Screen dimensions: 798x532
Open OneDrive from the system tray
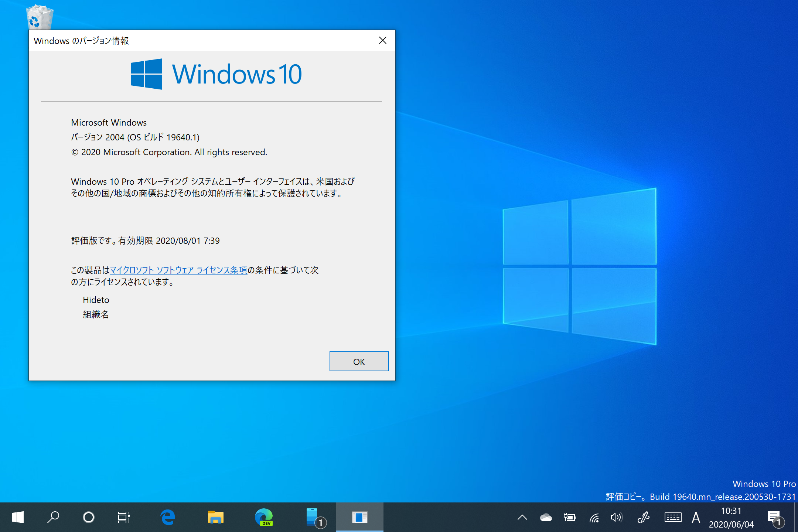[x=546, y=517]
